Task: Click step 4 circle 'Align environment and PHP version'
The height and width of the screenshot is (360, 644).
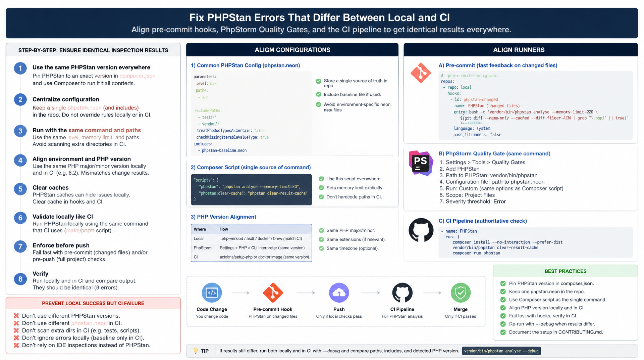Action: [x=20, y=161]
